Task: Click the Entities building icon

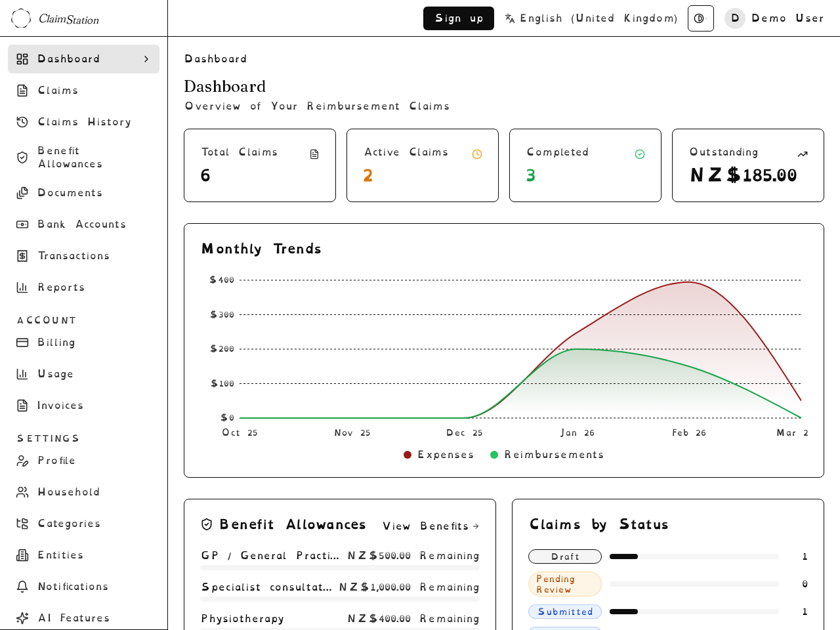Action: pos(22,555)
